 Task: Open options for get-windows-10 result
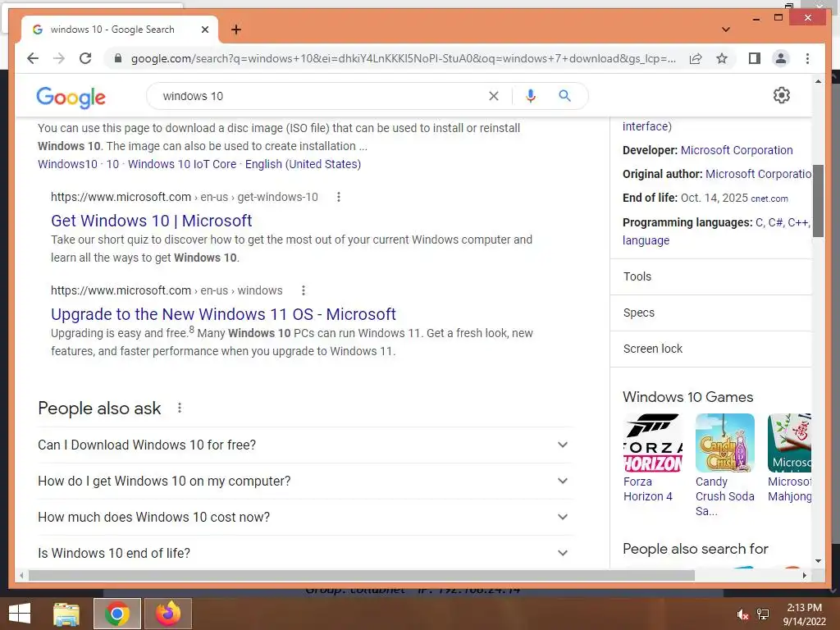pos(338,197)
